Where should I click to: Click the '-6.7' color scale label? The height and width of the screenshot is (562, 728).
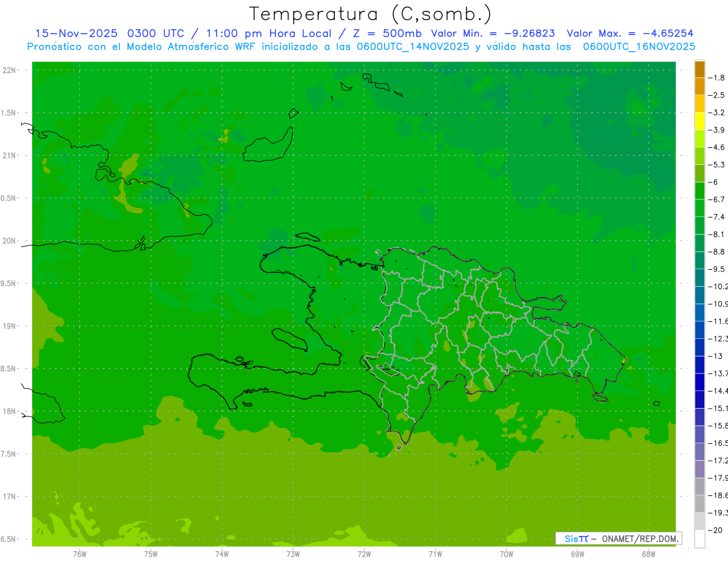(x=716, y=199)
